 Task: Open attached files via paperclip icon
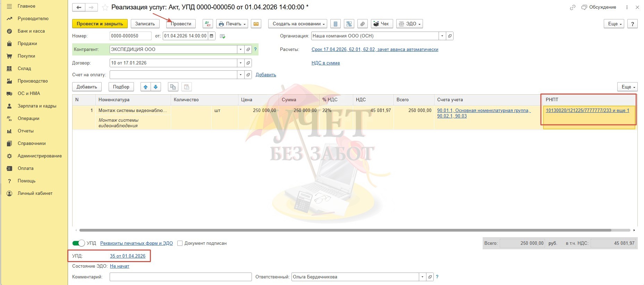point(362,24)
